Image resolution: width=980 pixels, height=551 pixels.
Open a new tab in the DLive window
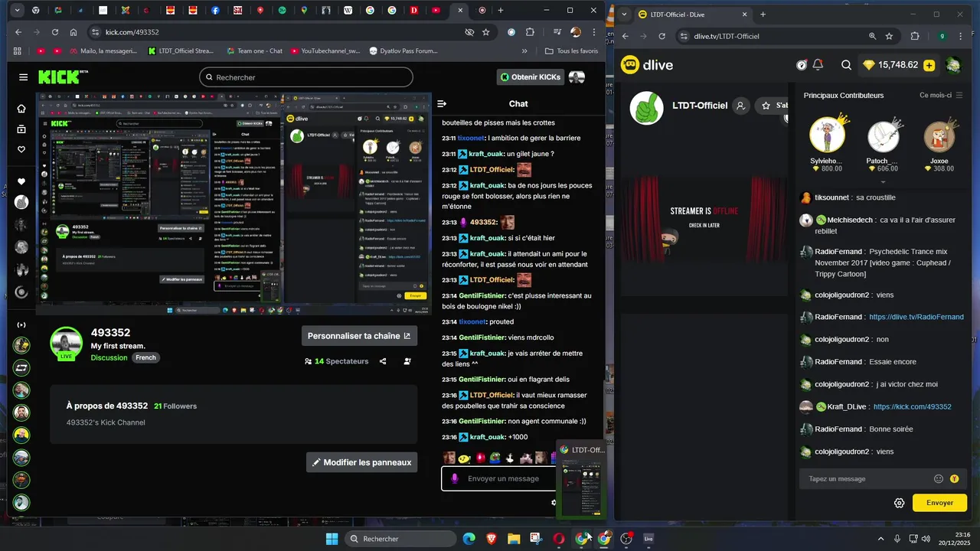[763, 15]
